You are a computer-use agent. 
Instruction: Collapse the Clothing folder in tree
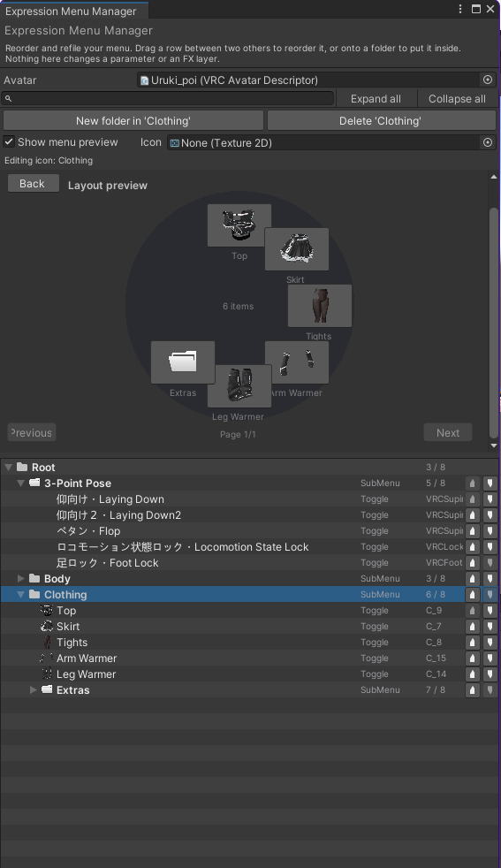tap(21, 595)
